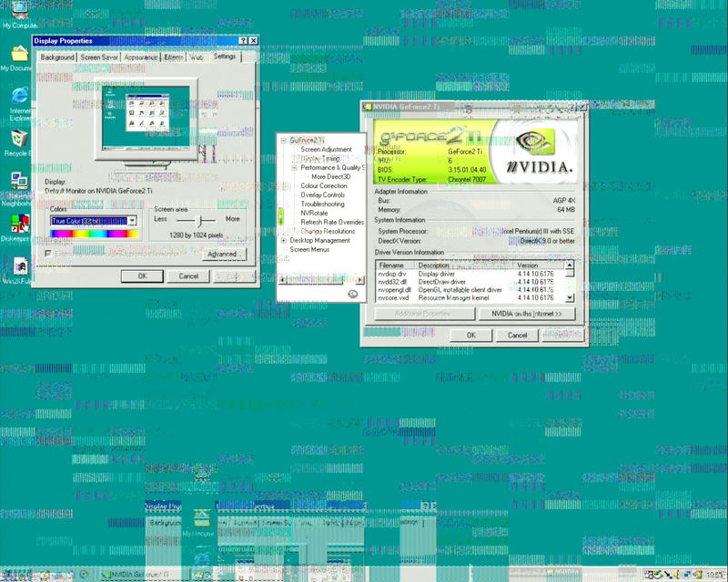The height and width of the screenshot is (582, 728).
Task: Click Cancel in the Display Properties dialog
Action: click(188, 276)
